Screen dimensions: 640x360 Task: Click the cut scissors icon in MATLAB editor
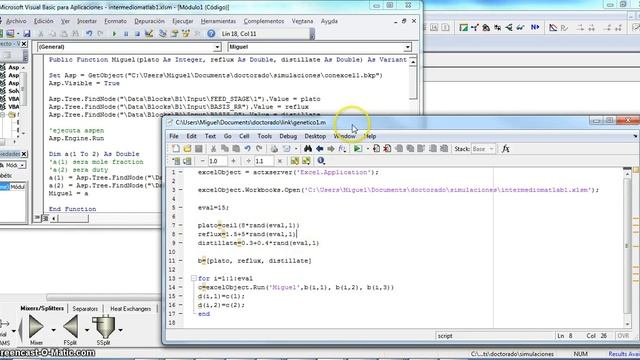click(x=213, y=149)
